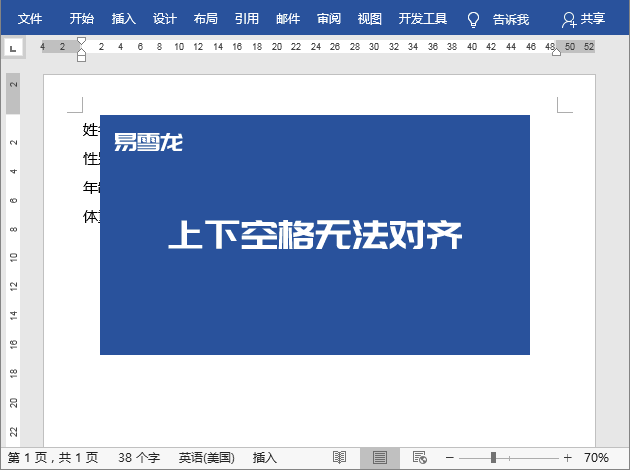Switch to Read Mode view icon
Image resolution: width=630 pixels, height=470 pixels.
click(340, 457)
